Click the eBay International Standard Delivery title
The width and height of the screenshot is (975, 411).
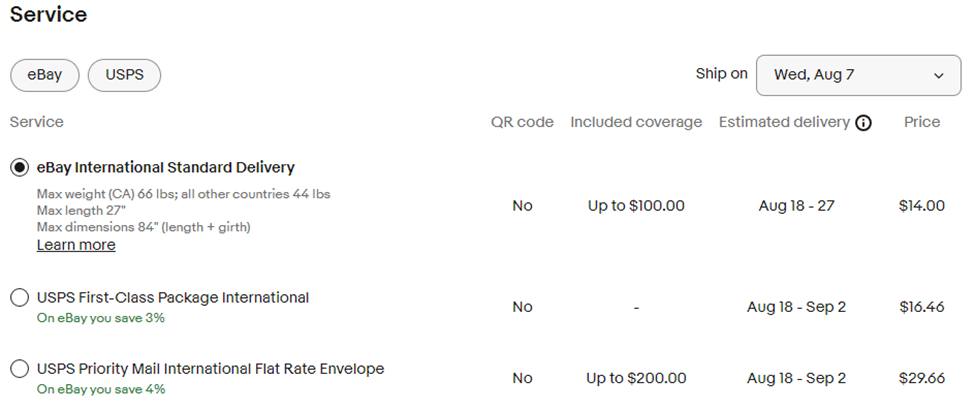[x=165, y=167]
